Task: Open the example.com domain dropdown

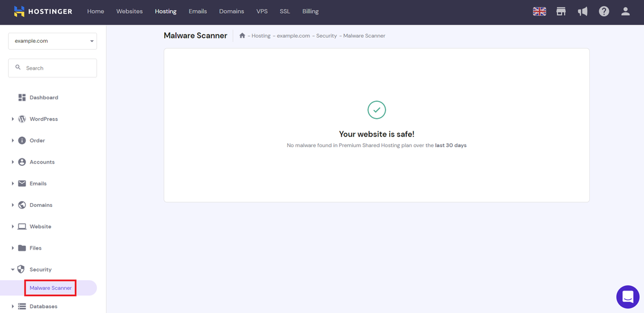Action: coord(53,41)
